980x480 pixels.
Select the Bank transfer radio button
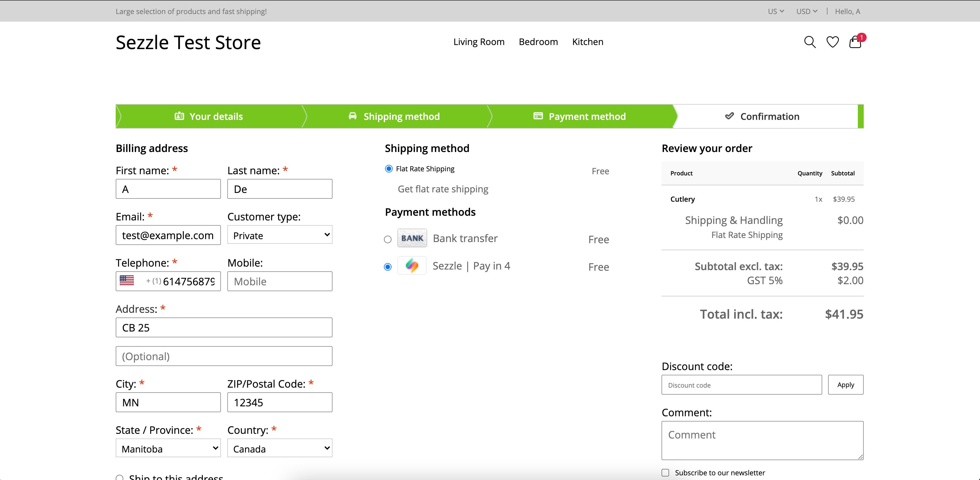388,239
